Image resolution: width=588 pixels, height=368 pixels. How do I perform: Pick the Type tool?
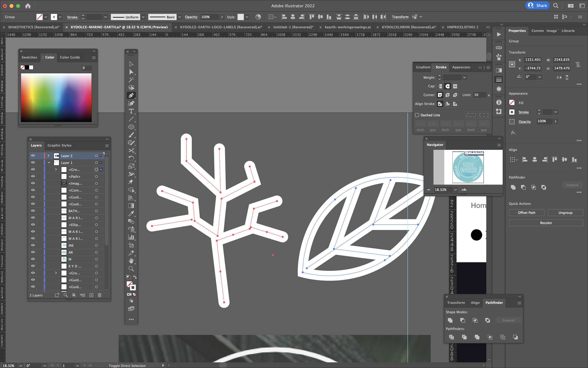pyautogui.click(x=131, y=111)
